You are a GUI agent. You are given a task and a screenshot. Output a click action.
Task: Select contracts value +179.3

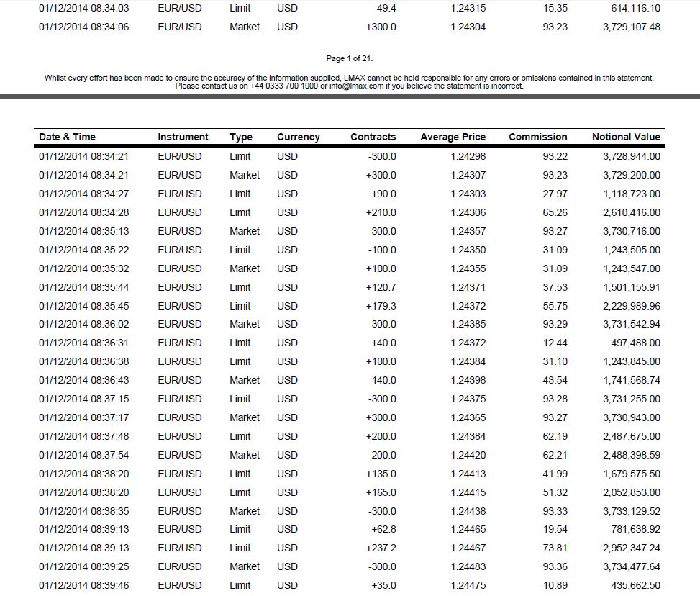(381, 306)
